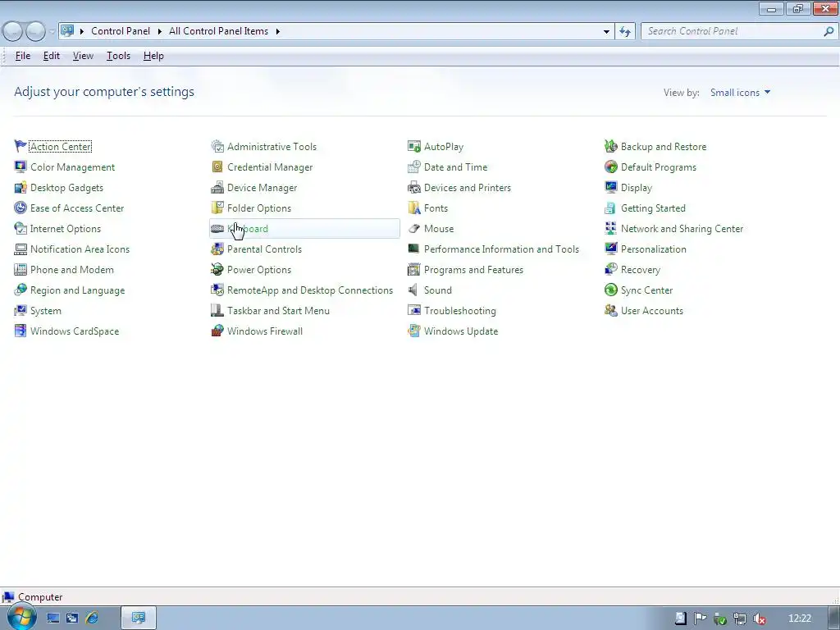Open the root breadcrumb arrow before Control Panel
The width and height of the screenshot is (840, 630).
coord(82,31)
